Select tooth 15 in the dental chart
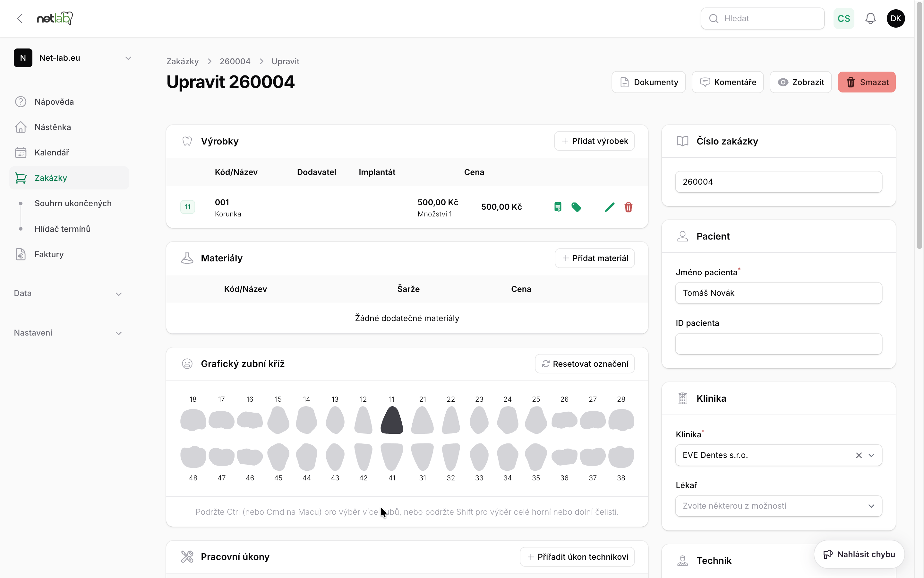Viewport: 924px width, 578px height. pyautogui.click(x=278, y=420)
